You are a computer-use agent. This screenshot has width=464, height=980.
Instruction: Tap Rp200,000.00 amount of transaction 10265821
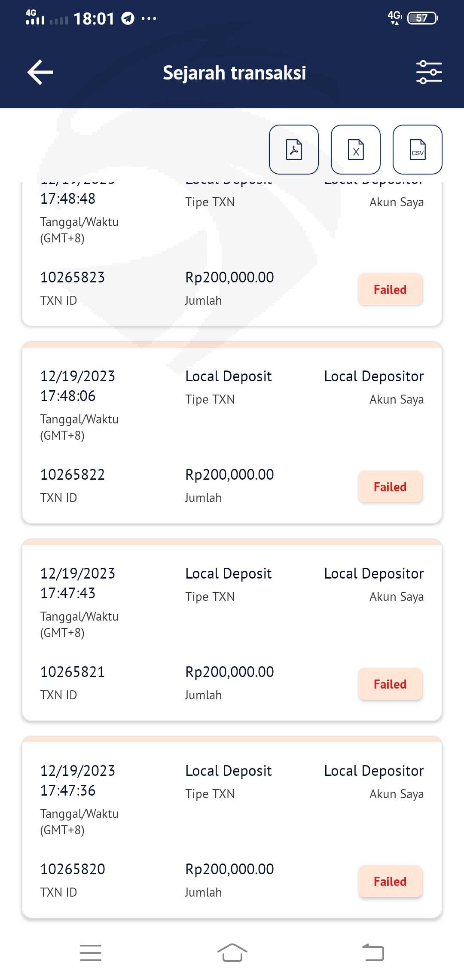pos(229,672)
